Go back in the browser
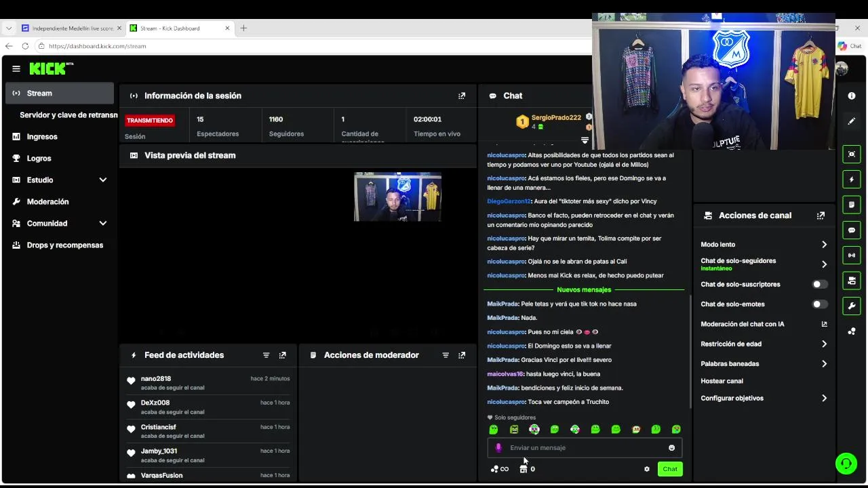 point(9,46)
